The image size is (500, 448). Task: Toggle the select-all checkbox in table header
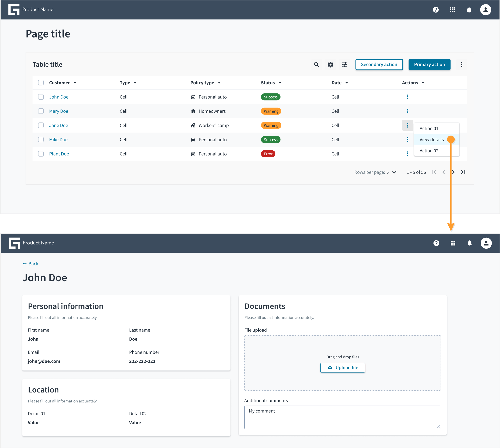41,82
